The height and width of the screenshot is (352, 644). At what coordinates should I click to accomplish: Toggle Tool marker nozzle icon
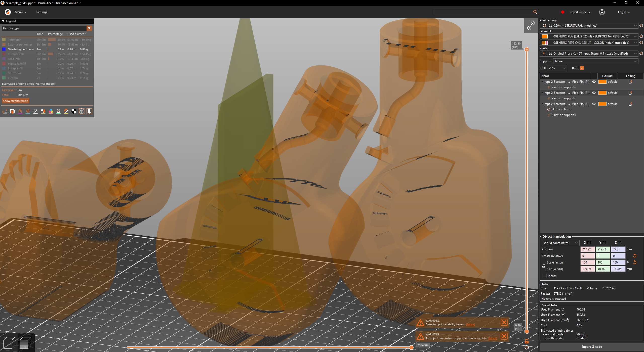89,111
